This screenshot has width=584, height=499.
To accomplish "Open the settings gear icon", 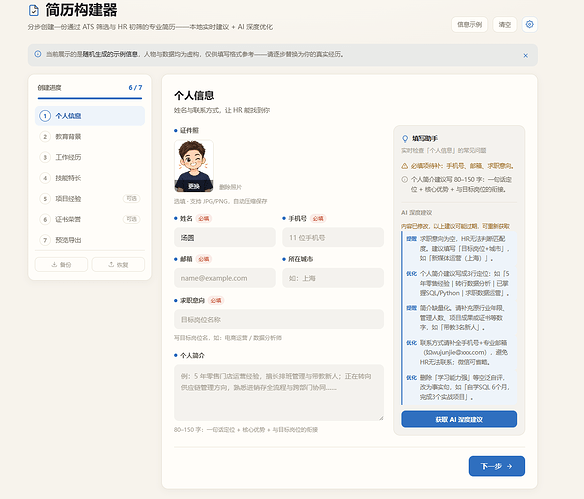I will 529,25.
